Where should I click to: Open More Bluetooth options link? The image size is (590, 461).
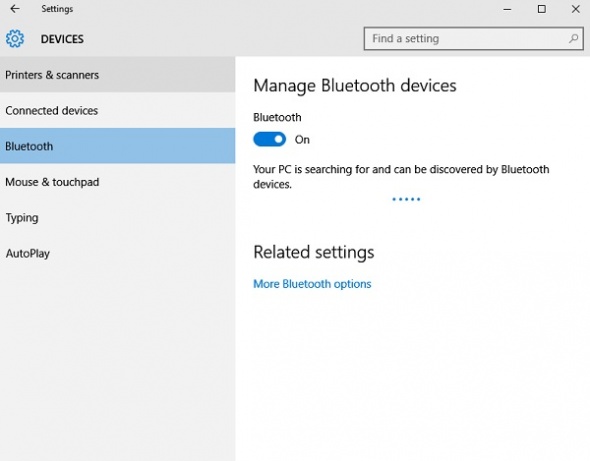(312, 284)
